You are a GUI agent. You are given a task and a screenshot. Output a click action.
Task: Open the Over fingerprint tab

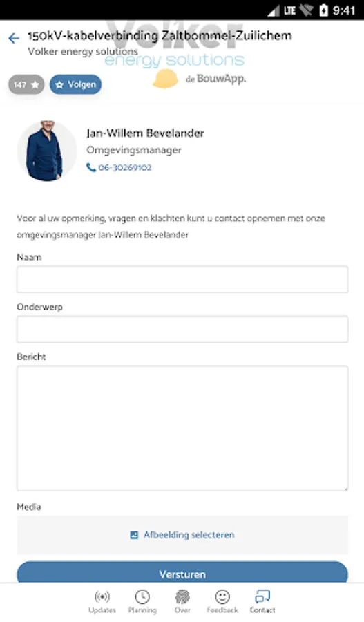pyautogui.click(x=182, y=602)
